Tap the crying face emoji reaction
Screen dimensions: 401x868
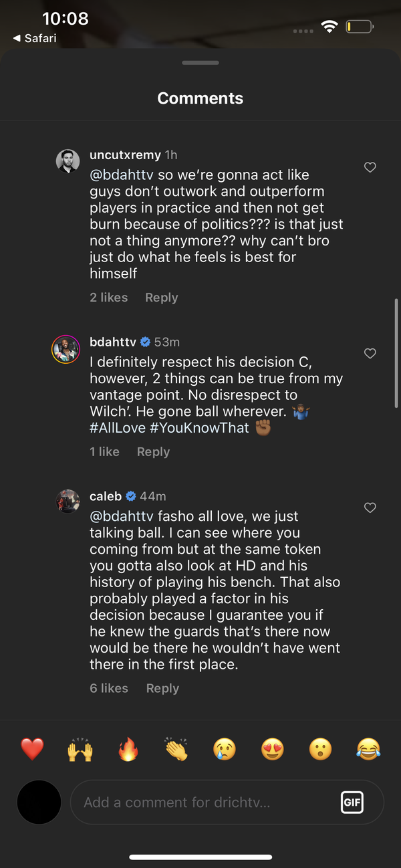tap(225, 749)
